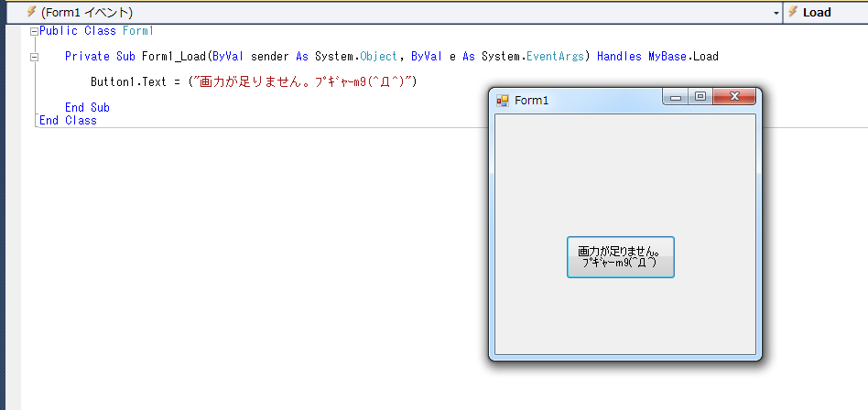Viewport: 868px width, 410px height.
Task: Click the End Class line
Action: (68, 121)
